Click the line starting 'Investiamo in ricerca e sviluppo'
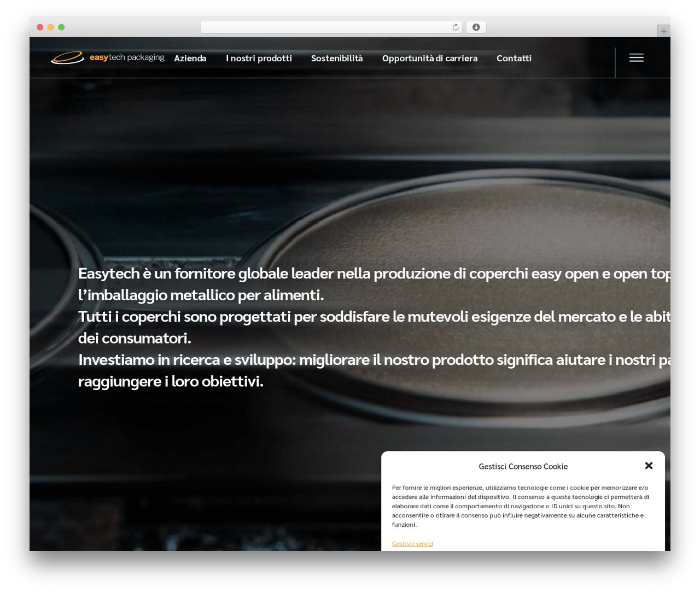 (x=374, y=359)
